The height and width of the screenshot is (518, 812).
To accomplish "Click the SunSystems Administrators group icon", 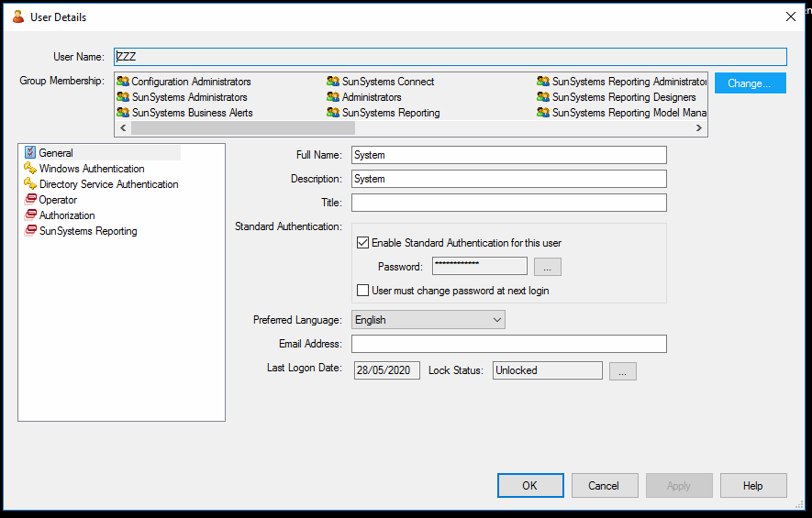I will (123, 97).
